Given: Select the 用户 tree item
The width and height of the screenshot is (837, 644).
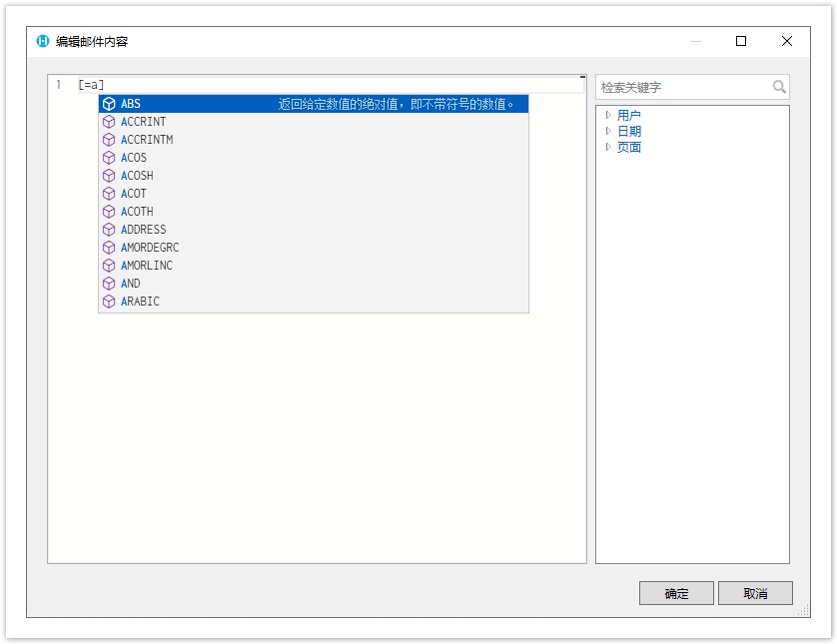Looking at the screenshot, I should [x=629, y=115].
